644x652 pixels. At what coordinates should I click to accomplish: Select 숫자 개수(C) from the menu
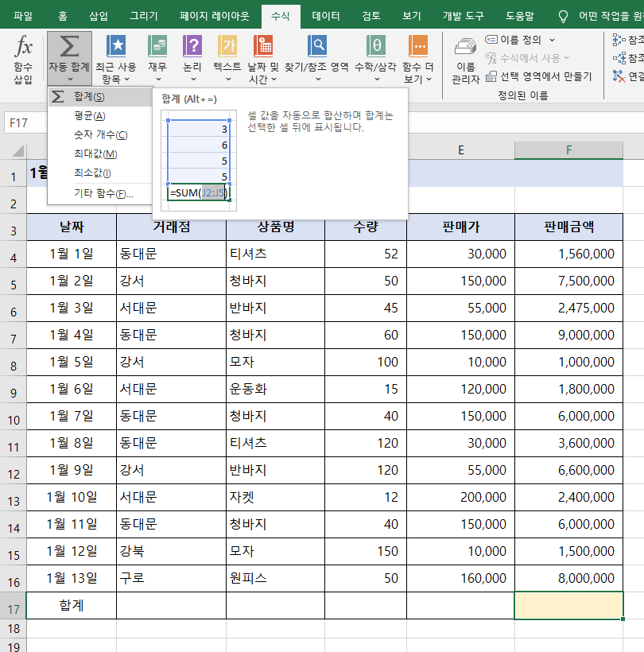tap(100, 134)
